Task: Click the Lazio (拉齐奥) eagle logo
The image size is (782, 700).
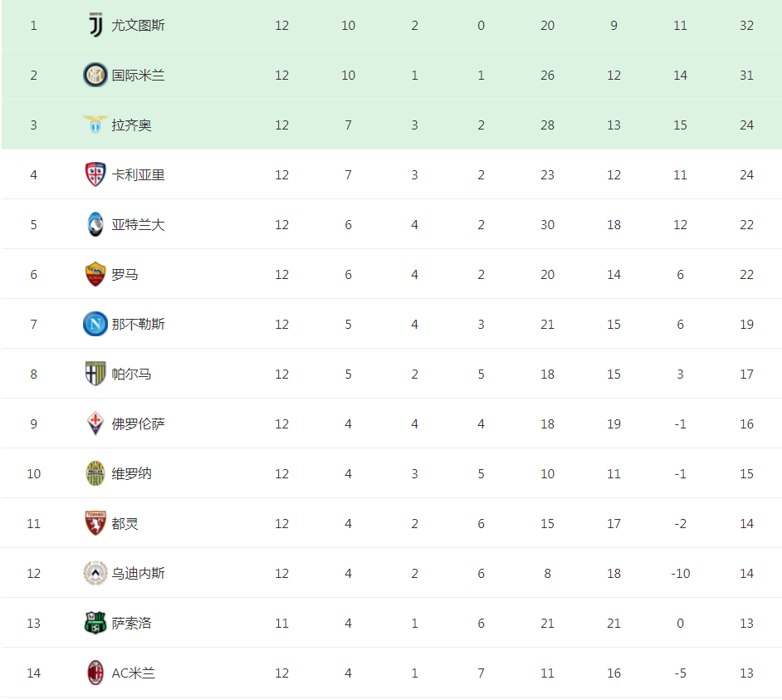Action: (x=95, y=125)
